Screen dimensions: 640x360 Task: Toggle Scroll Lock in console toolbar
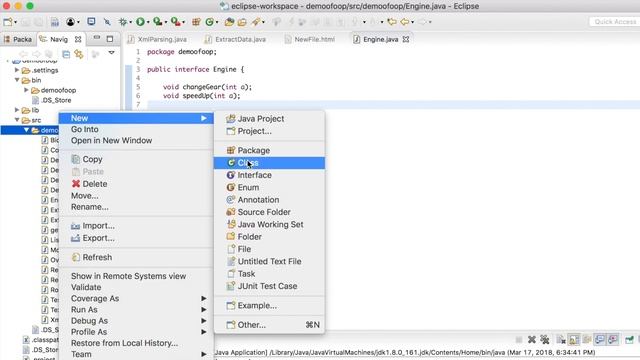click(574, 340)
